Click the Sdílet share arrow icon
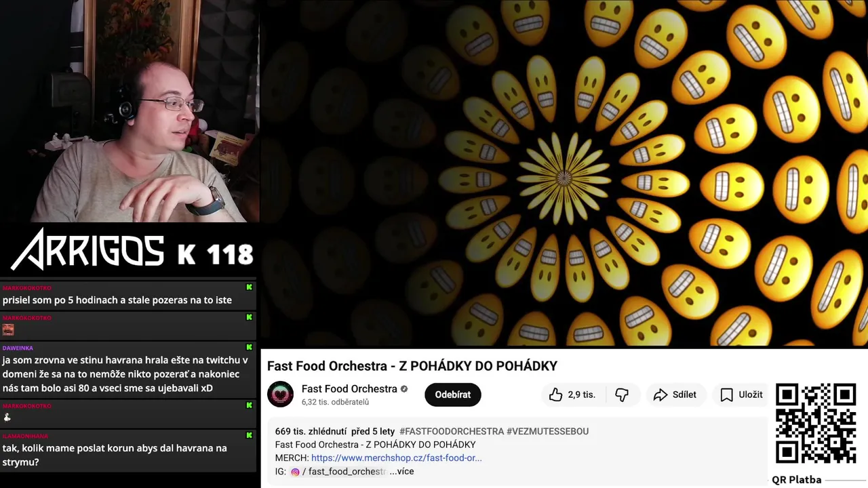Image resolution: width=868 pixels, height=488 pixels. (660, 394)
